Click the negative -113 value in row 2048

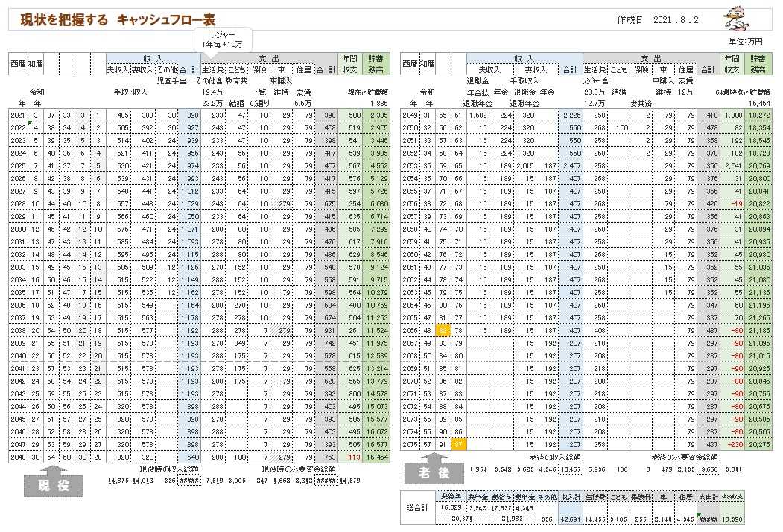[349, 457]
